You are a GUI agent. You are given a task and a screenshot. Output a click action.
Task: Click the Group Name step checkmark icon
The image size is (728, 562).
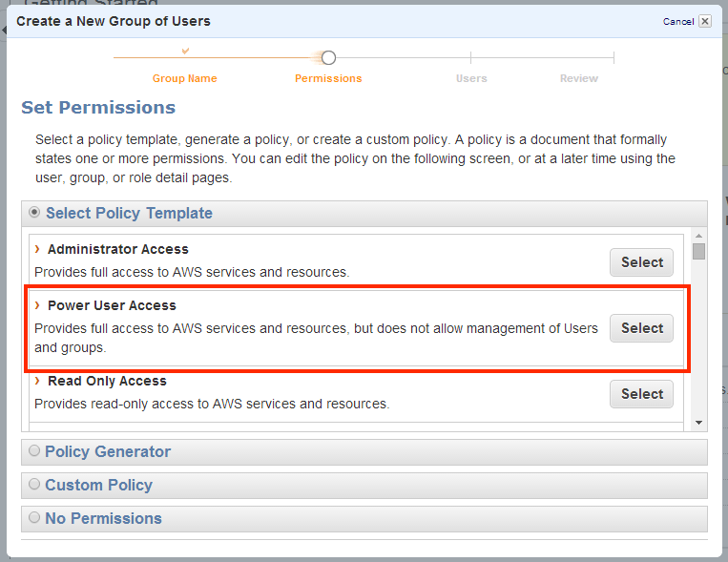point(185,50)
